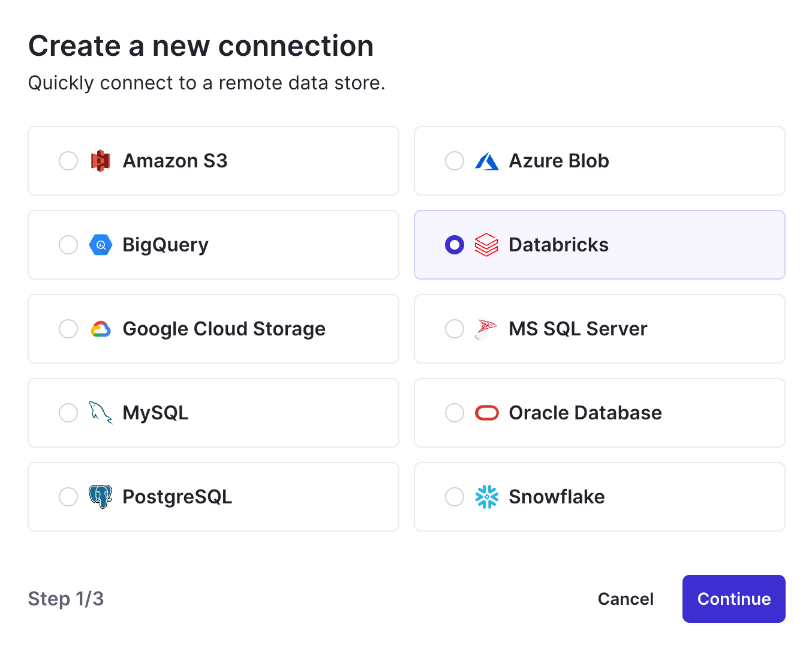The image size is (812, 648).
Task: Click the 'Amazon S3' label text
Action: point(175,161)
